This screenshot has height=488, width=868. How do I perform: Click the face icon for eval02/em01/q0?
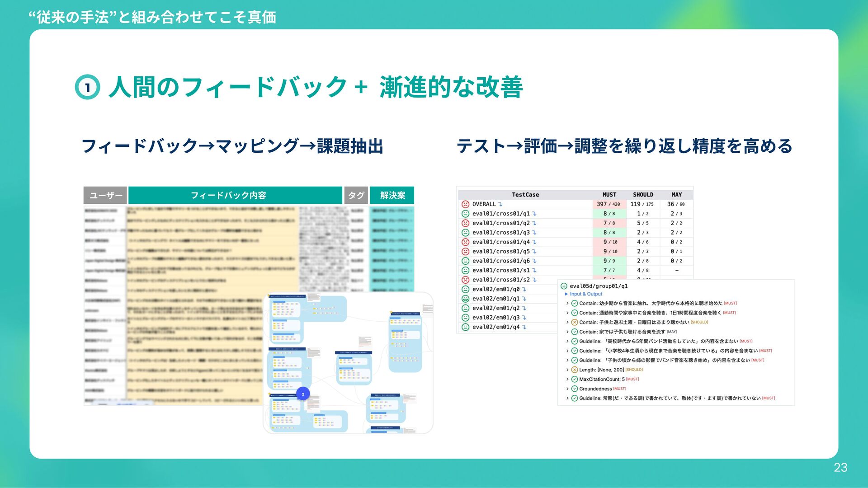pyautogui.click(x=465, y=289)
